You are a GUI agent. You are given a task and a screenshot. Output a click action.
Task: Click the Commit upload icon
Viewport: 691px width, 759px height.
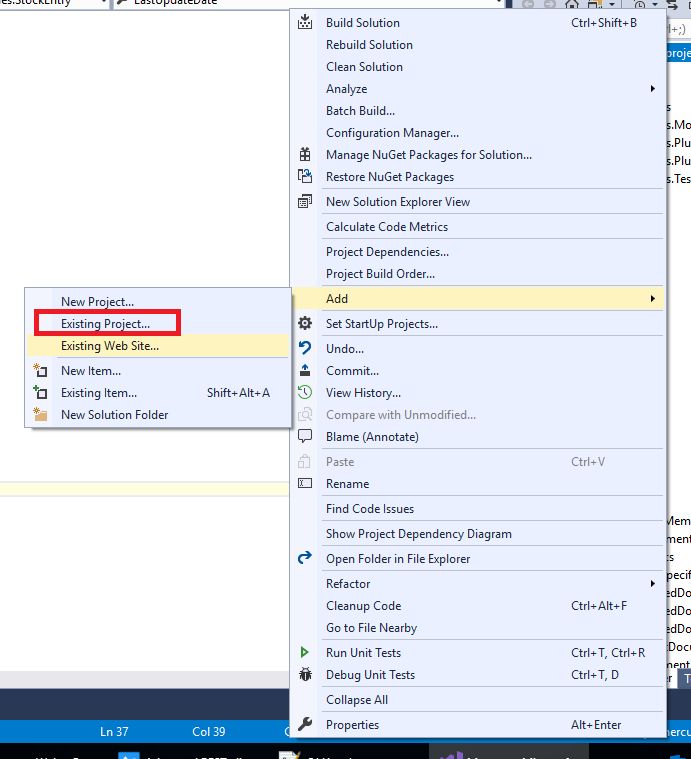pyautogui.click(x=305, y=370)
